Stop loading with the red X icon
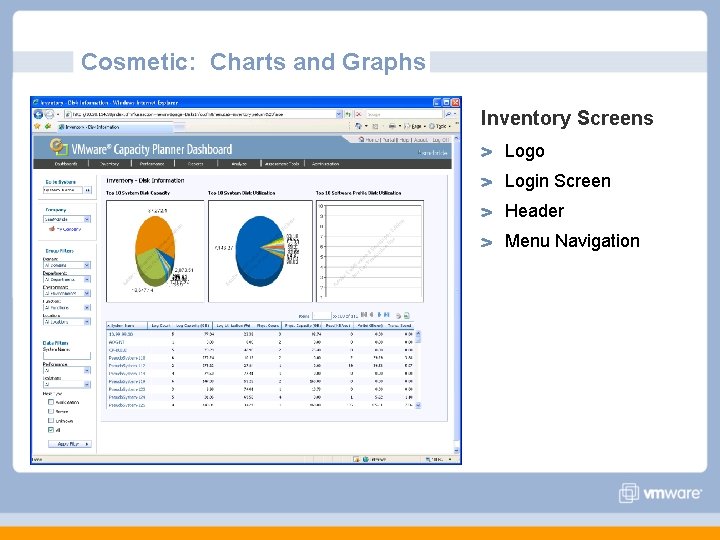The width and height of the screenshot is (720, 540). point(359,114)
